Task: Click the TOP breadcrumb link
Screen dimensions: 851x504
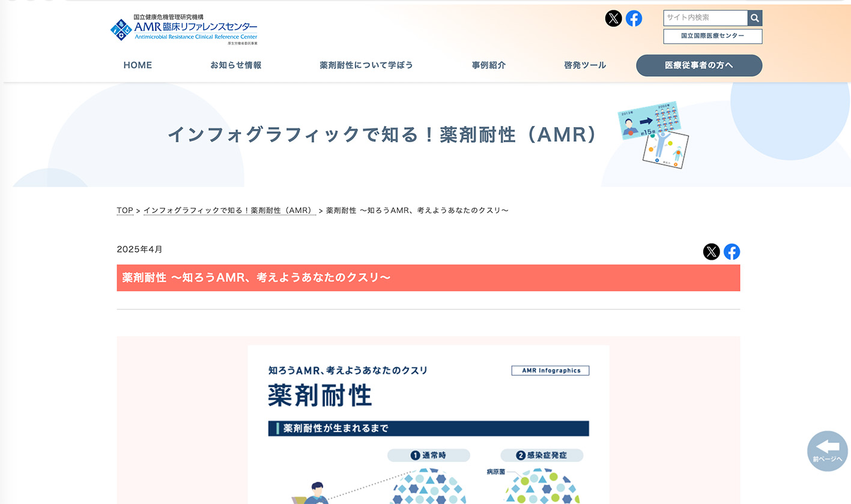Action: click(x=125, y=211)
